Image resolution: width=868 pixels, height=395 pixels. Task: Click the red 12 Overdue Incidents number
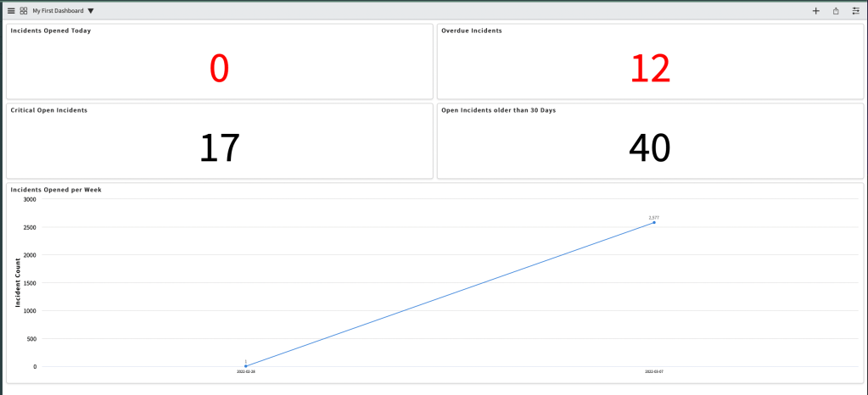pyautogui.click(x=650, y=69)
